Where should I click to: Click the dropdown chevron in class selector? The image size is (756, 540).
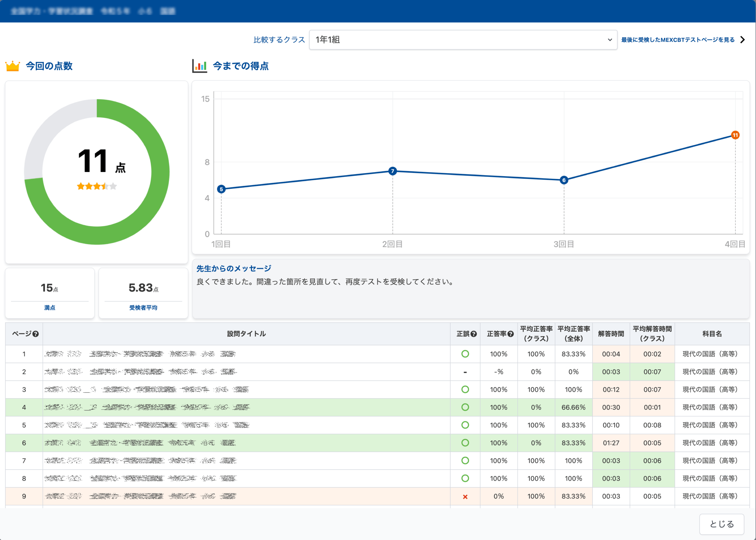[610, 40]
